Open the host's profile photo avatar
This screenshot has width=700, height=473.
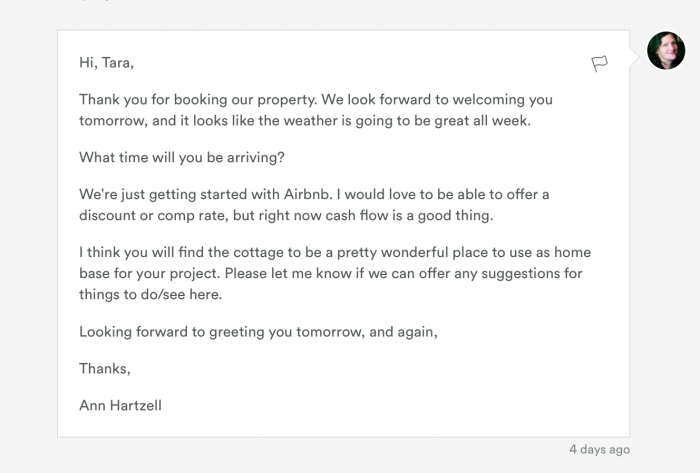(665, 50)
